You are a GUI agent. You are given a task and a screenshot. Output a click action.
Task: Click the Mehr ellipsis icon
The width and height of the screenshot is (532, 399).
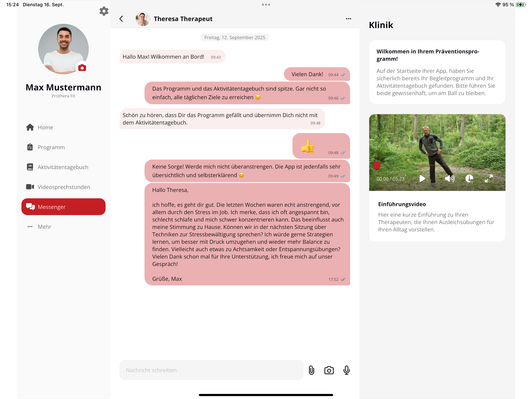(x=30, y=227)
